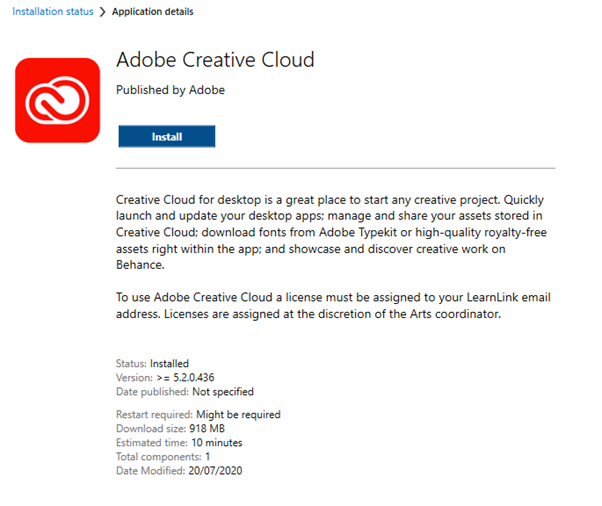
Task: Click the Estimated time 10 minutes line
Action: click(x=179, y=443)
